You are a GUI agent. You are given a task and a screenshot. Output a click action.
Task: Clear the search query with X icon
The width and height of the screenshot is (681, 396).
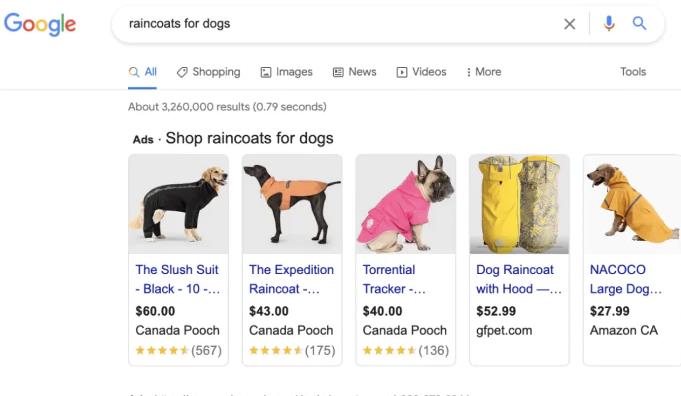pos(569,24)
